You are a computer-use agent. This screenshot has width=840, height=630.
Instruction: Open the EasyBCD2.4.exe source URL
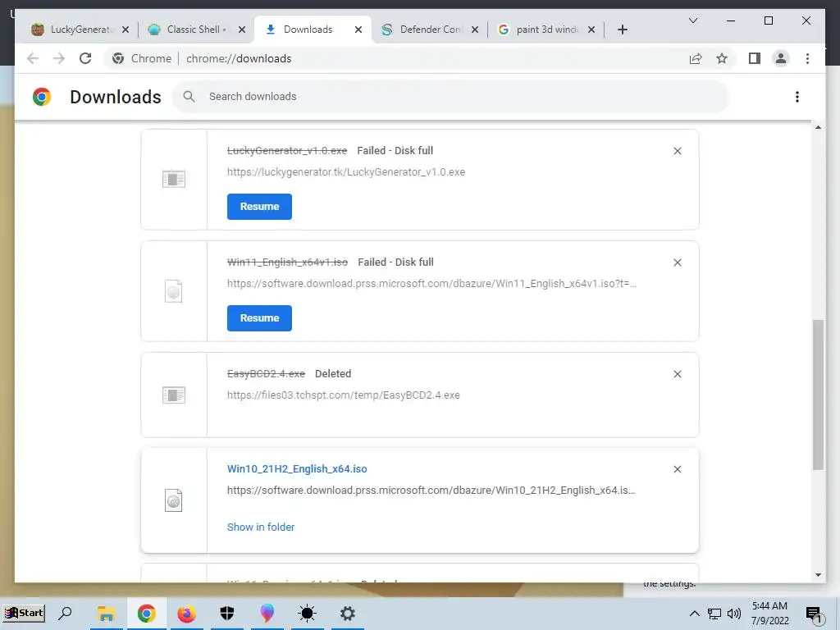coord(344,395)
